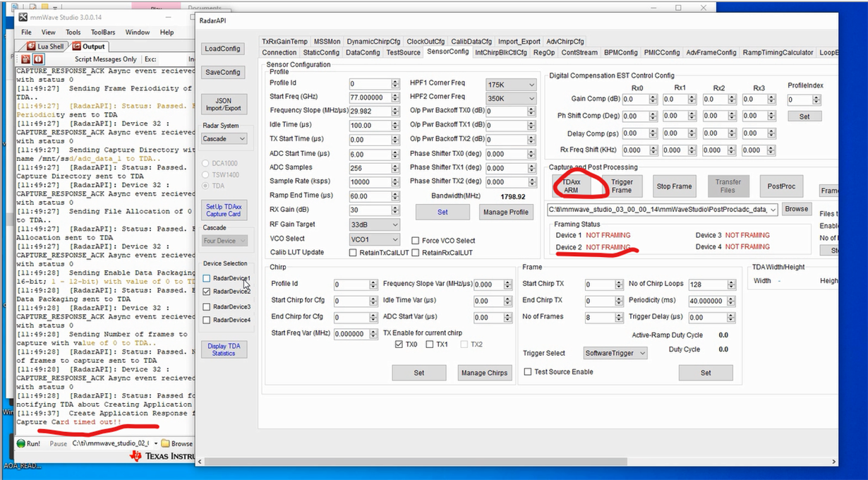Open the Import_Export tab
The image size is (868, 480).
point(519,42)
